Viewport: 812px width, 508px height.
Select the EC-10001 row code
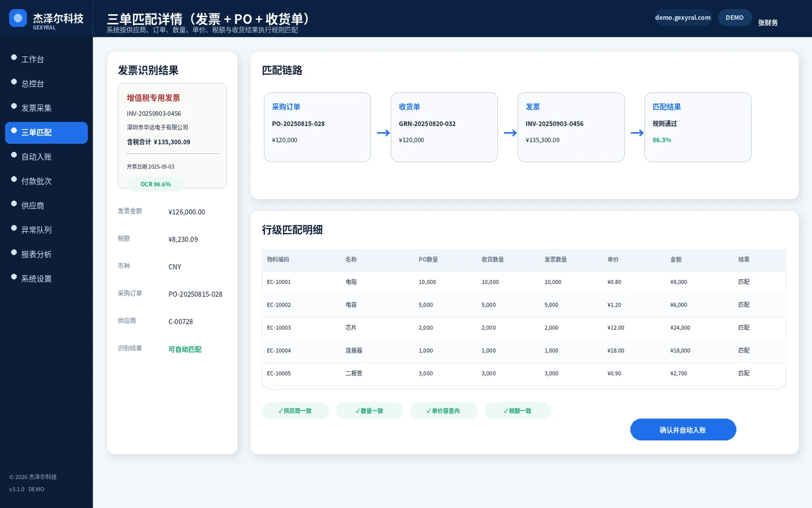coord(279,282)
